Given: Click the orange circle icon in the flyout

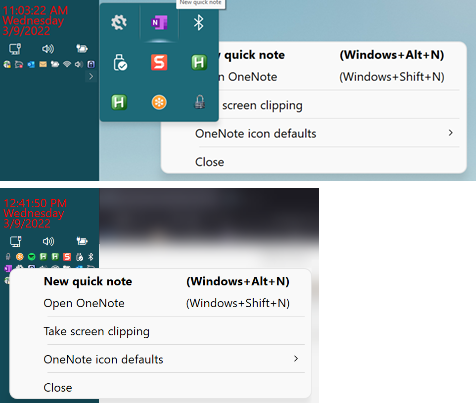Looking at the screenshot, I should pos(159,102).
